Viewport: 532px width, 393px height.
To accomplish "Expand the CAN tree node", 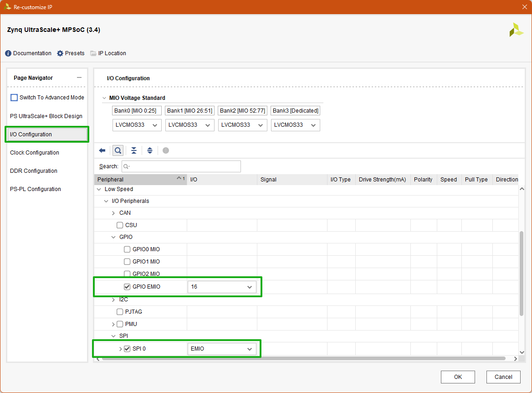I will point(113,213).
